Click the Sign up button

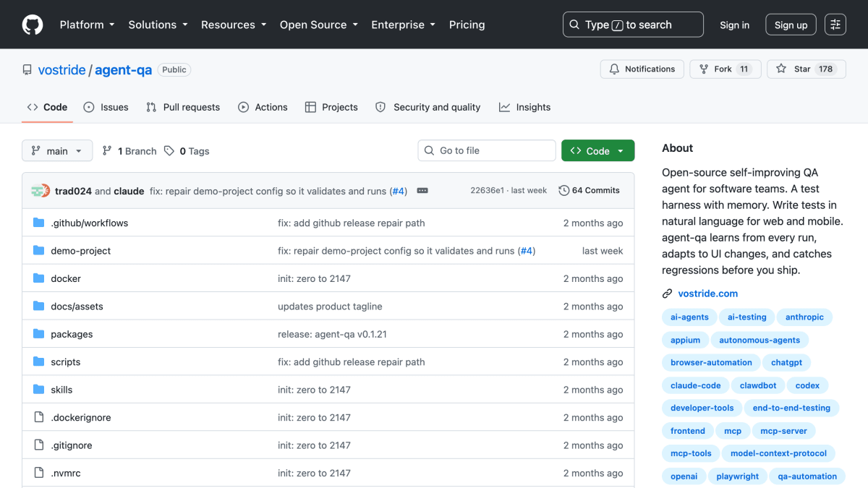pos(791,25)
